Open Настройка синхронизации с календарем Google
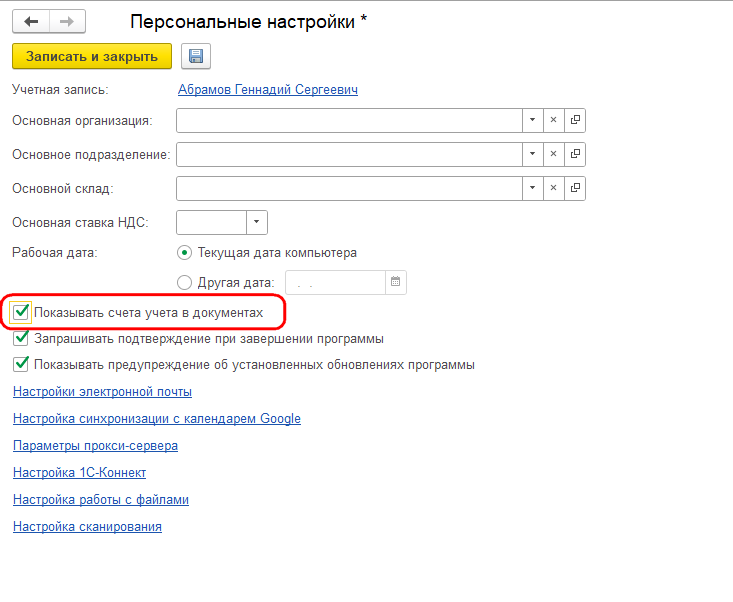 tap(157, 418)
